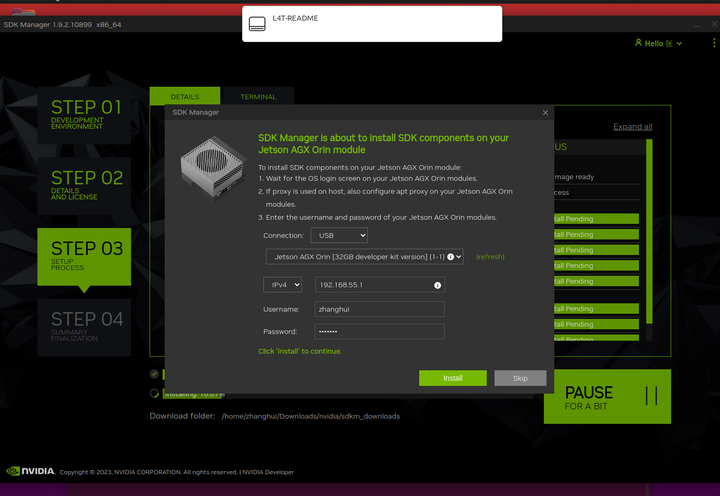Close the SDK Manager dialog
720x496 pixels.
coord(545,113)
